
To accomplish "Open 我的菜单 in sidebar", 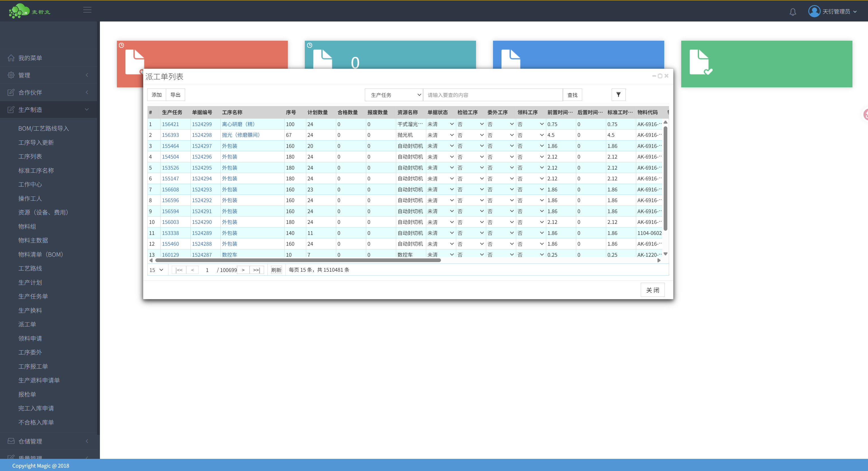I will 30,58.
